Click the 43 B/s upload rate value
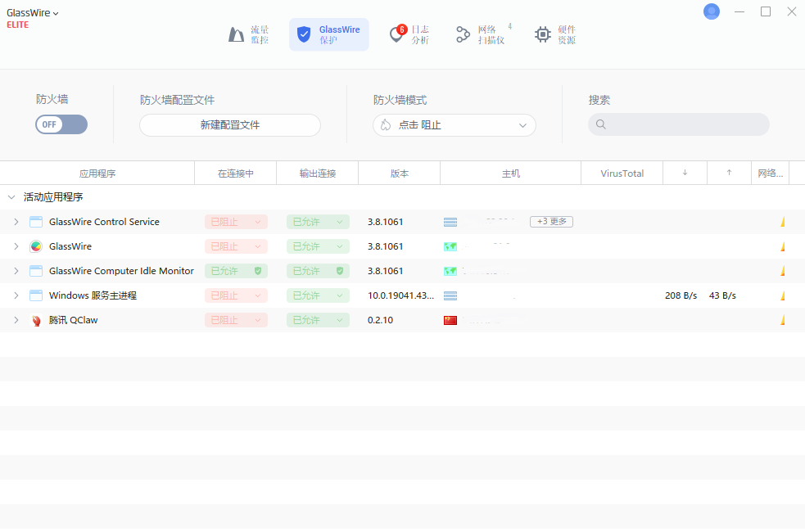 [x=722, y=295]
